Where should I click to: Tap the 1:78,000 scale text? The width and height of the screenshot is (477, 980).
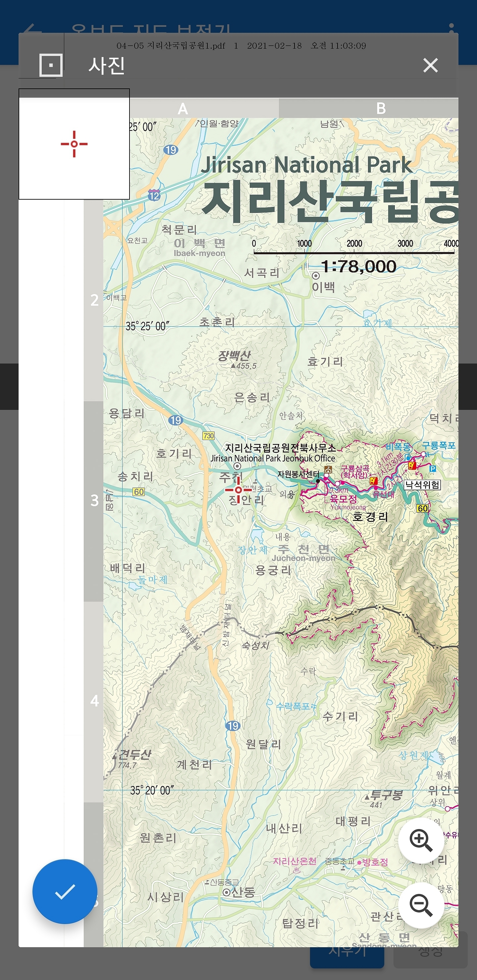(359, 266)
